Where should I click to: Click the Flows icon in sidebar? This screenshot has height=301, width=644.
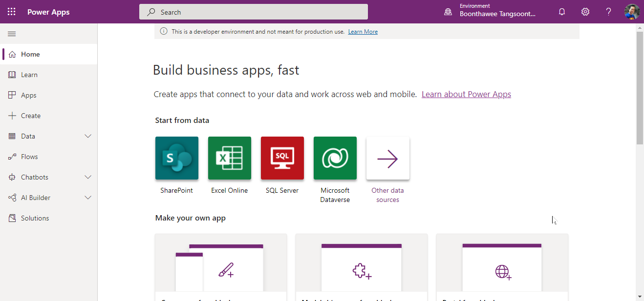click(12, 157)
